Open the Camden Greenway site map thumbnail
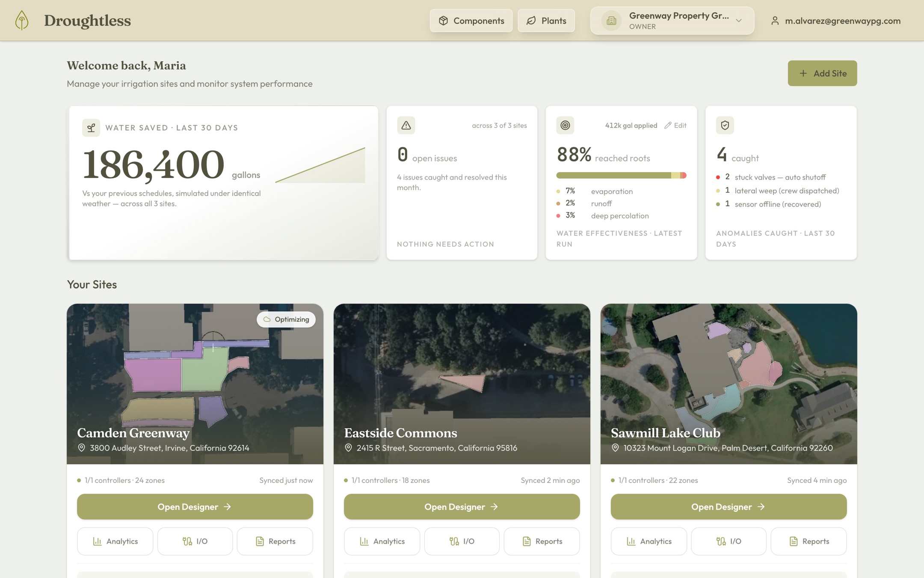The width and height of the screenshot is (924, 578). pyautogui.click(x=195, y=384)
